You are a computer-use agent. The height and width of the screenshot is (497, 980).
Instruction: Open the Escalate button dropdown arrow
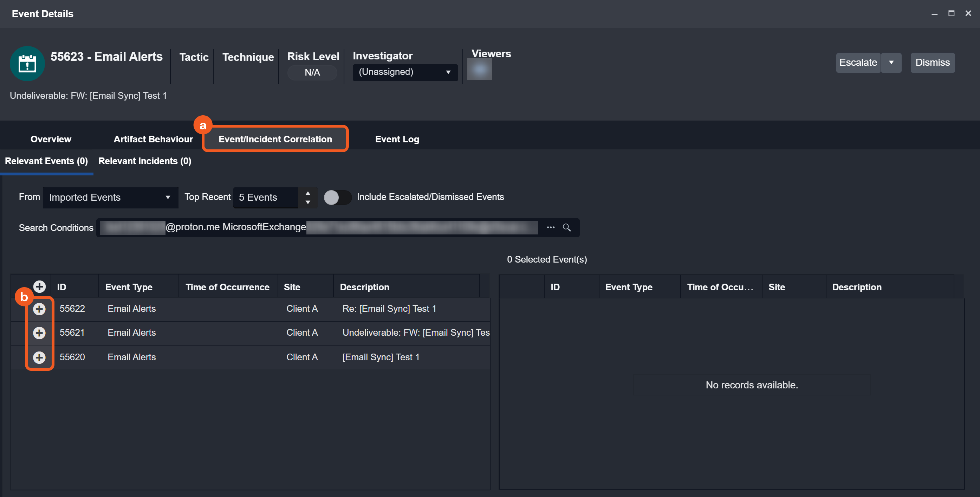pyautogui.click(x=891, y=63)
